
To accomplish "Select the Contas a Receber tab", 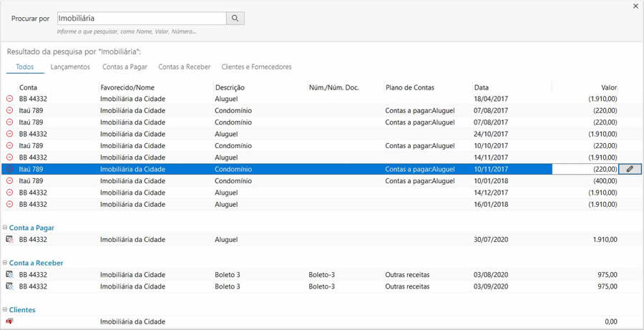I will coord(184,67).
